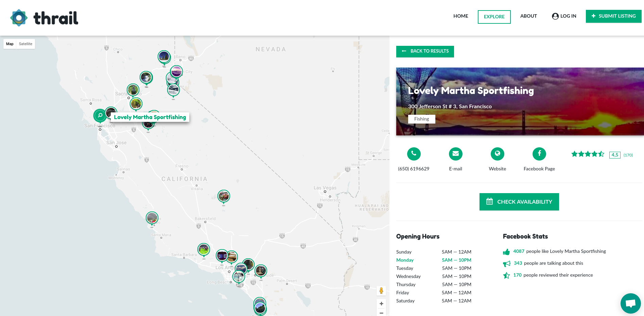Select the map pin near Reno
The height and width of the screenshot is (316, 644).
pos(164,57)
